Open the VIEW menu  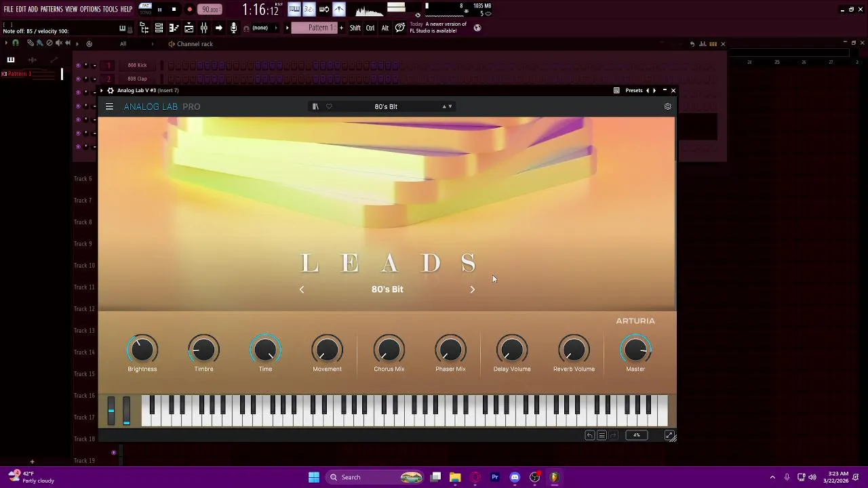(x=71, y=9)
